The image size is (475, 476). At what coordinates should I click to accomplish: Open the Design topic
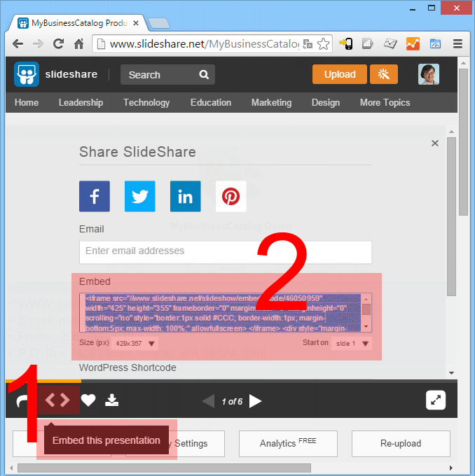326,103
